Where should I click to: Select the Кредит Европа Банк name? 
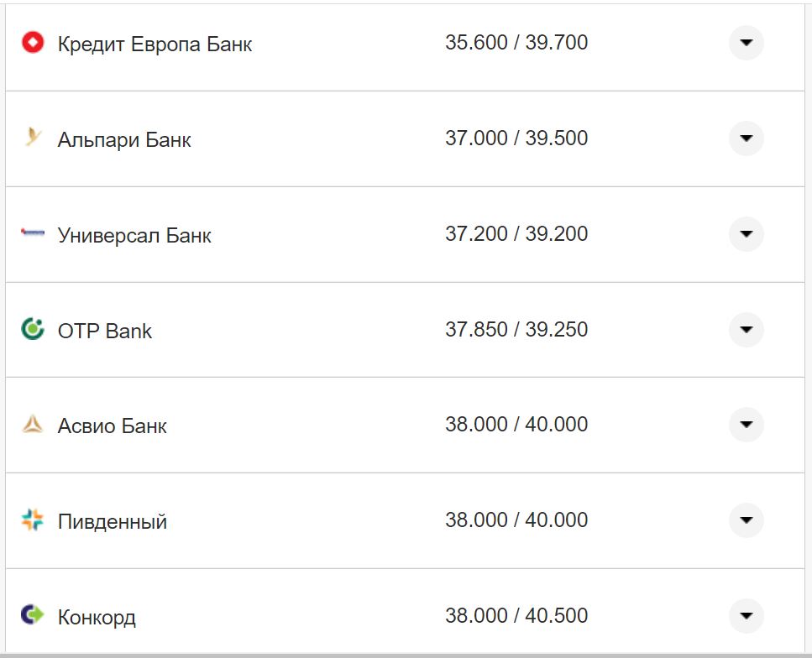pos(155,44)
